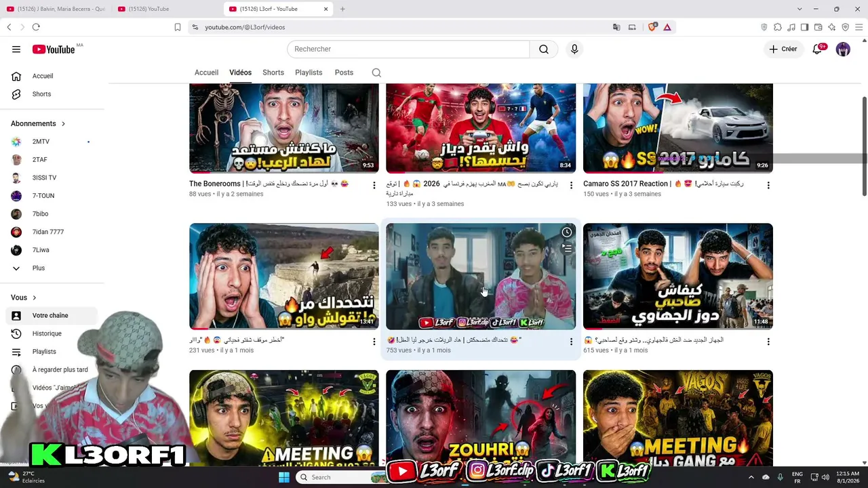Expand the Abonnements section chevron
The width and height of the screenshot is (868, 488).
click(x=63, y=123)
